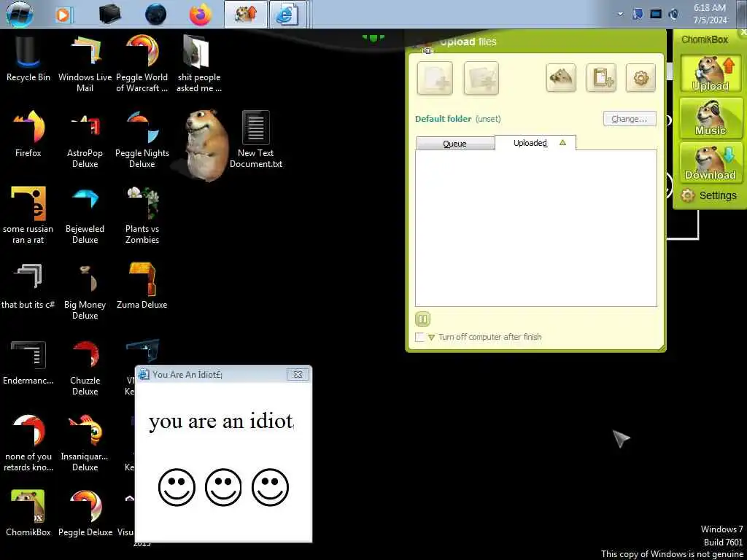The width and height of the screenshot is (747, 560).
Task: Click the Change... default folder button
Action: 630,119
